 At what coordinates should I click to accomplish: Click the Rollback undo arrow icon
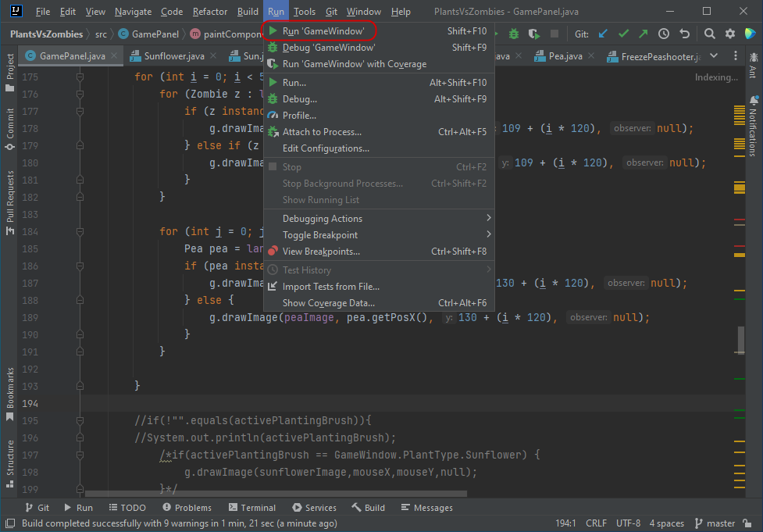coord(685,34)
